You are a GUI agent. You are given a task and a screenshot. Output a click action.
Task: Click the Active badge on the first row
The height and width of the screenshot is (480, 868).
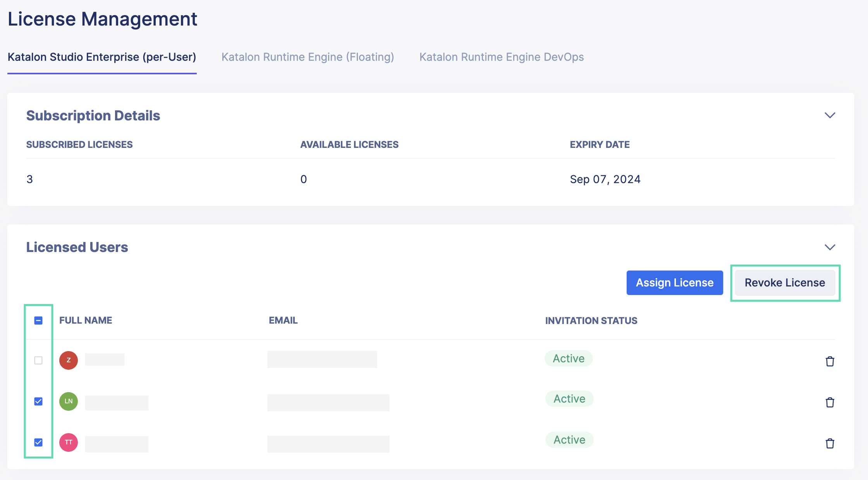point(568,358)
